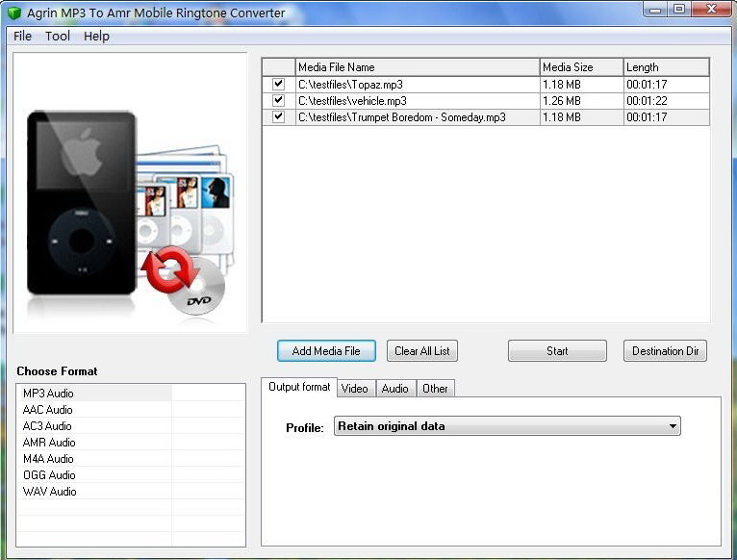Viewport: 737px width, 560px height.
Task: Sort by Media Size column header
Action: (x=581, y=67)
